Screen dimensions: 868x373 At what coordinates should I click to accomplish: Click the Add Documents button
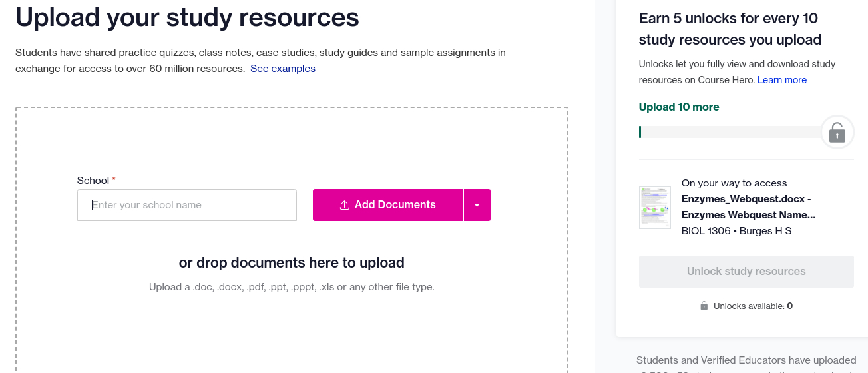coord(388,205)
